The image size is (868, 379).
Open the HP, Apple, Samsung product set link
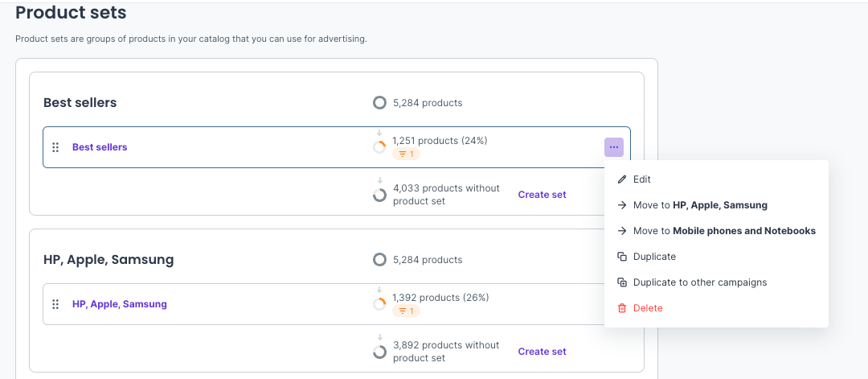tap(120, 304)
